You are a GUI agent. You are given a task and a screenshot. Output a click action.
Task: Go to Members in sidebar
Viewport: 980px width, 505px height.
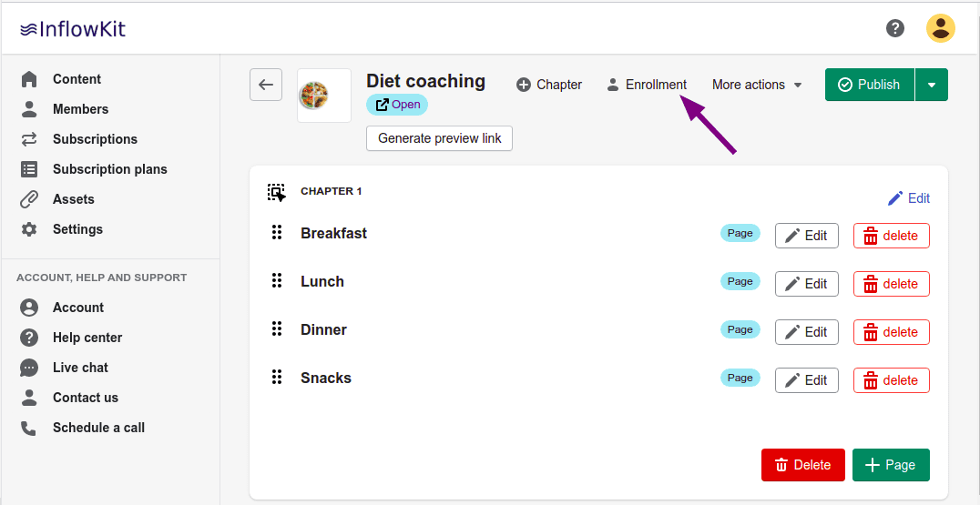pos(80,109)
